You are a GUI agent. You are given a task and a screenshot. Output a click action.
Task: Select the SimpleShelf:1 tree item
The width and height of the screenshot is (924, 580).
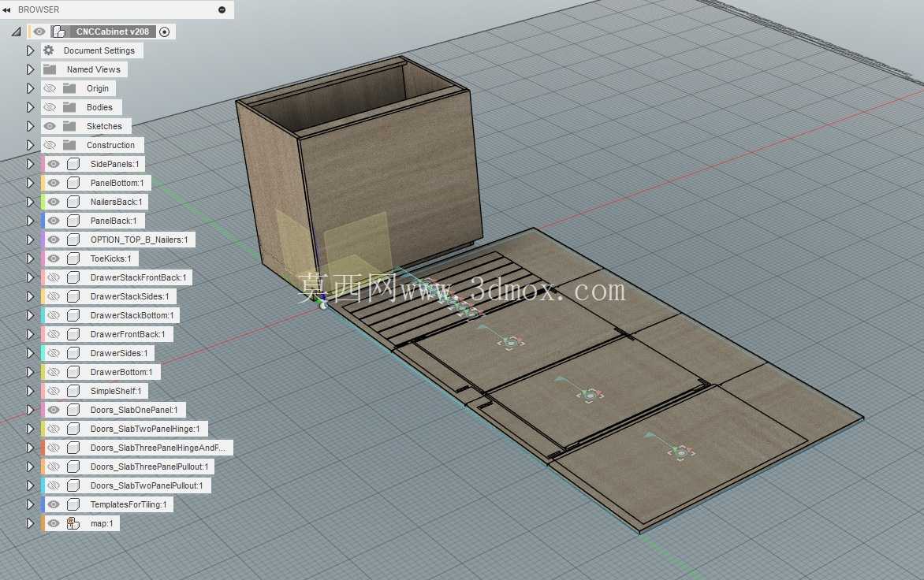click(115, 391)
